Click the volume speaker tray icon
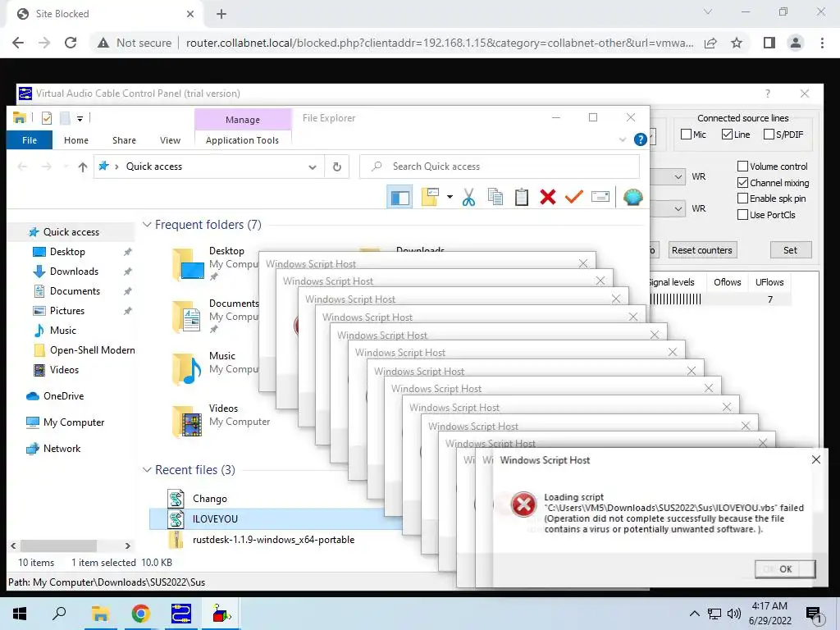Viewport: 840px width, 630px height. 734,614
